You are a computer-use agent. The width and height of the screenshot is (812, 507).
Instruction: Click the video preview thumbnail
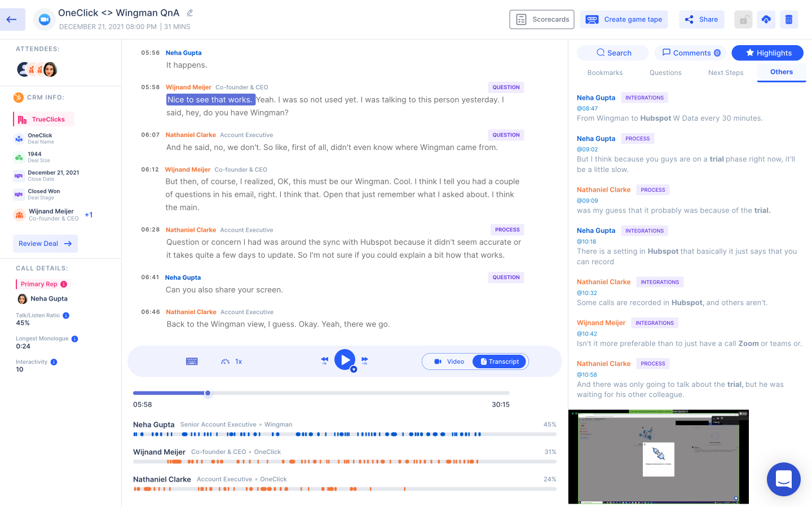coord(658,457)
